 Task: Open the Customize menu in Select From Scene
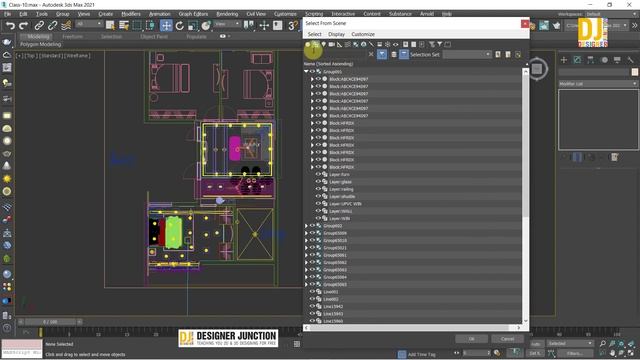pyautogui.click(x=363, y=34)
